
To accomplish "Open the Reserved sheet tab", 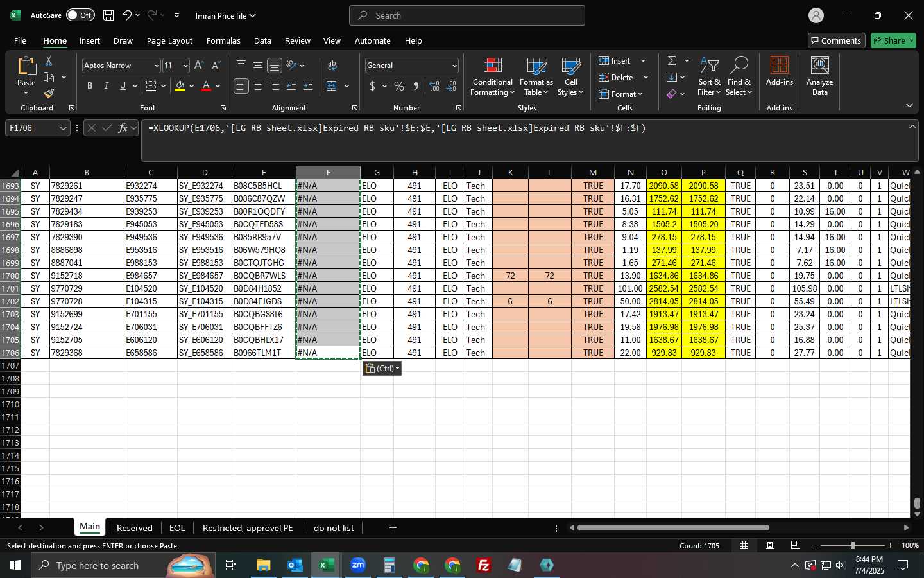I will pos(135,528).
